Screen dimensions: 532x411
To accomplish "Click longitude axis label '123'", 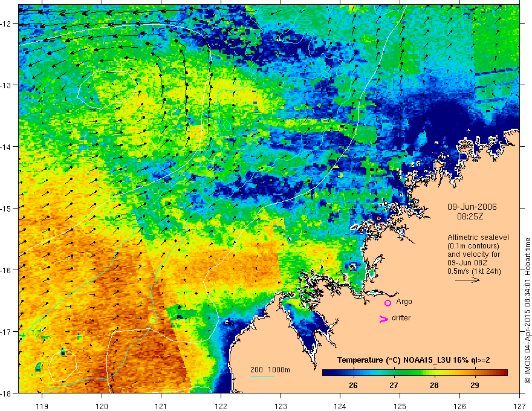I will [x=281, y=406].
